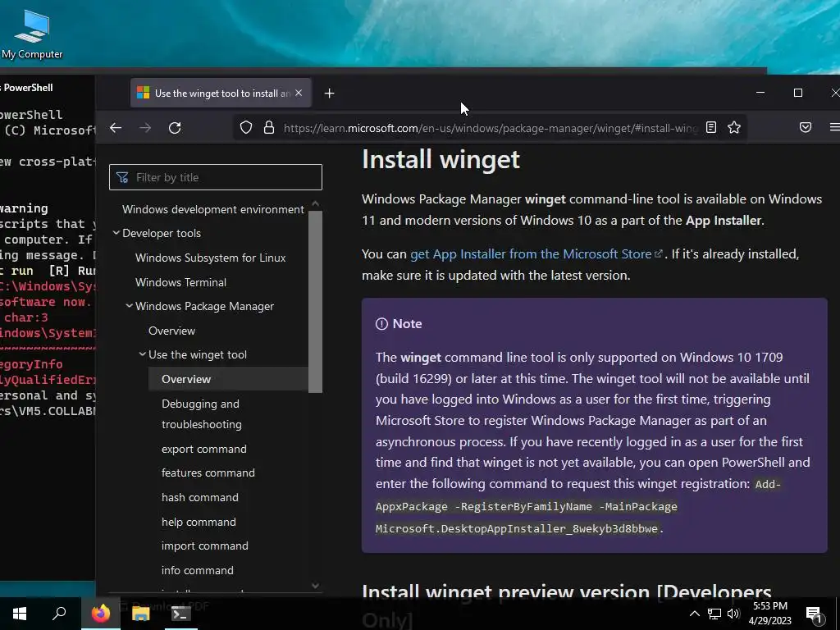Show hidden system tray icons
The image size is (840, 630).
[x=694, y=614]
